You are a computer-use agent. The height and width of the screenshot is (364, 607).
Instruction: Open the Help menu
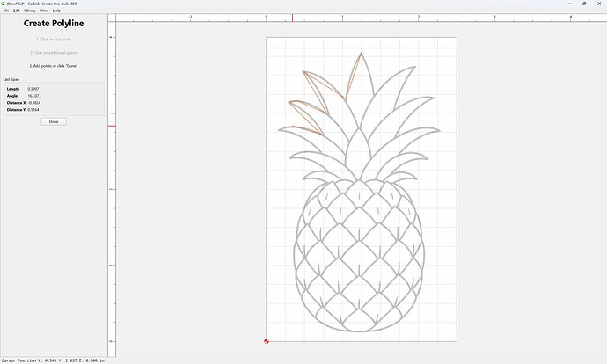point(56,11)
